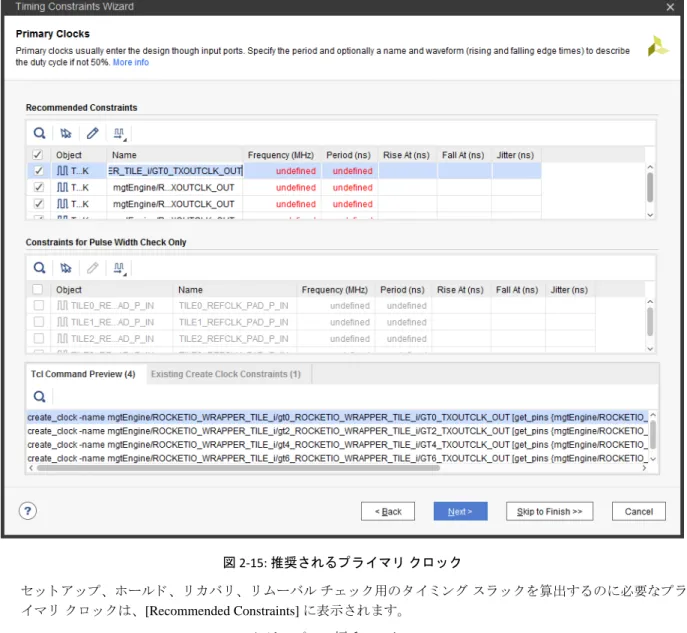This screenshot has width=687, height=633.
Task: Select the Tcl Command Preview tab
Action: (83, 374)
